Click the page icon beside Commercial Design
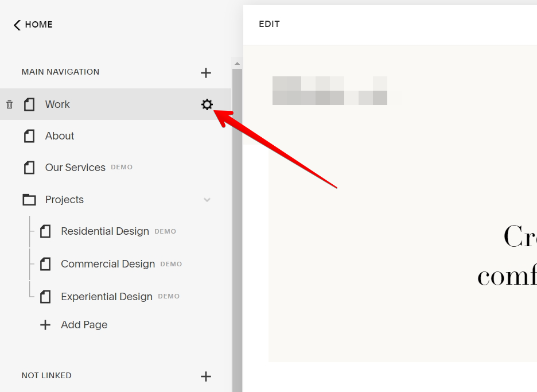This screenshot has height=392, width=537. click(45, 263)
